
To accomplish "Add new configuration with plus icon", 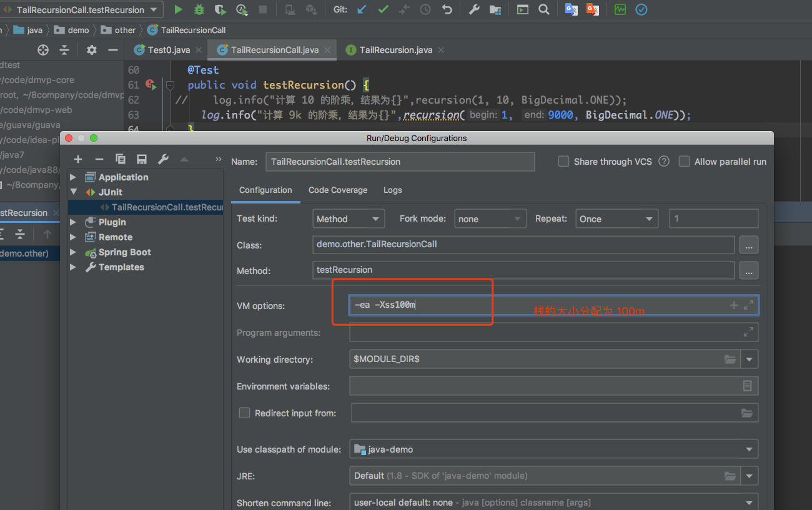I will pos(78,159).
